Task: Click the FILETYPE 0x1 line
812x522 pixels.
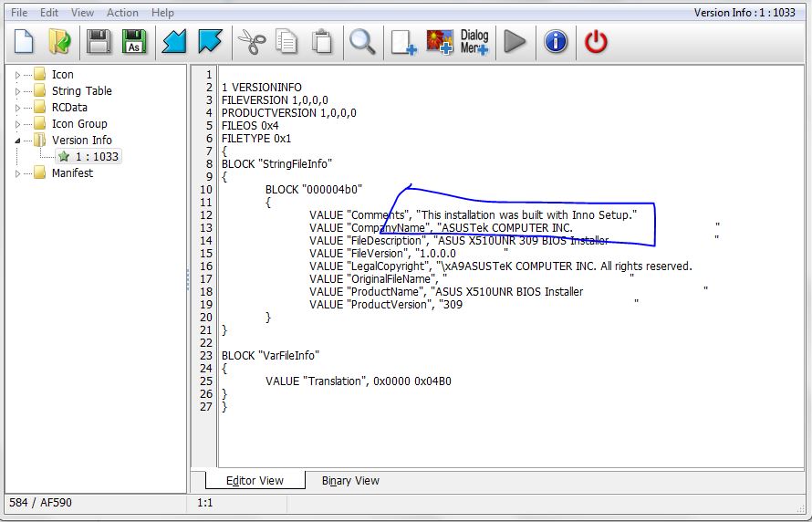Action: [x=256, y=139]
